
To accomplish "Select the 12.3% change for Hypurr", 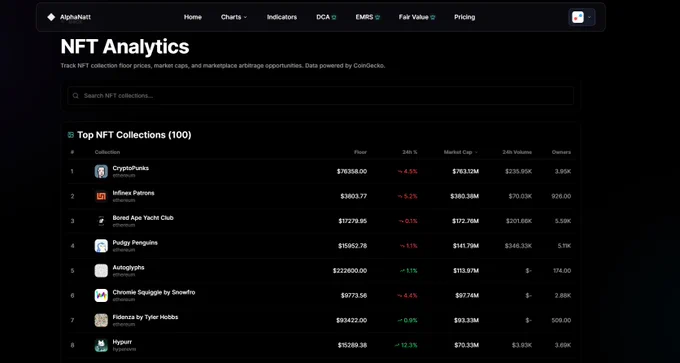I will (x=406, y=345).
